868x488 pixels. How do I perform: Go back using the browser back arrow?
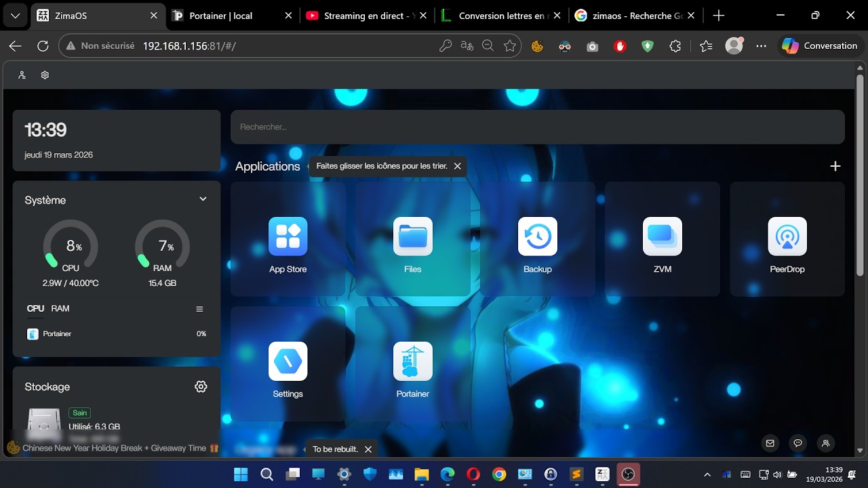click(15, 46)
